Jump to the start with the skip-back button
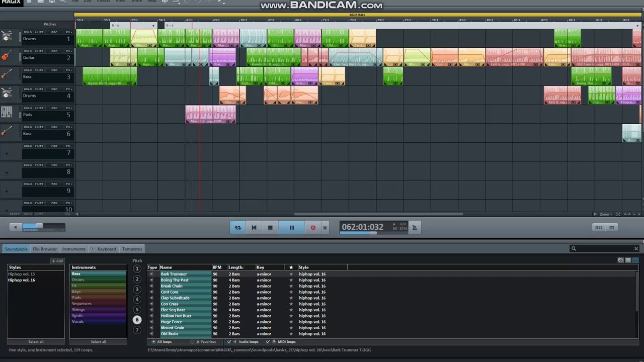This screenshot has width=644, height=362. [x=254, y=228]
